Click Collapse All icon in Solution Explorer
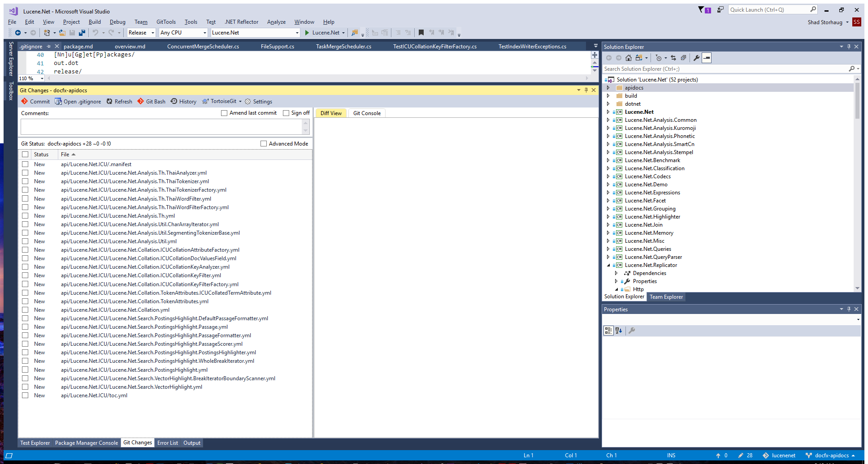 point(683,58)
